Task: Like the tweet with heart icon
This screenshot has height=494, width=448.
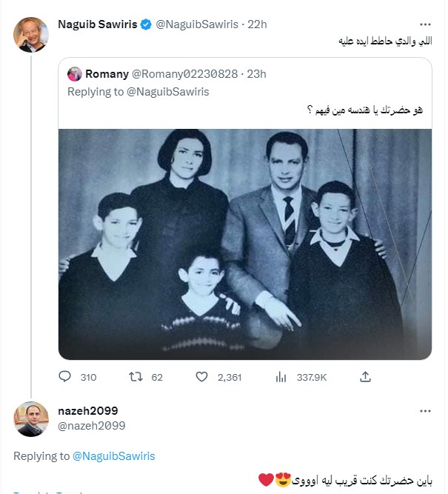Action: [201, 377]
